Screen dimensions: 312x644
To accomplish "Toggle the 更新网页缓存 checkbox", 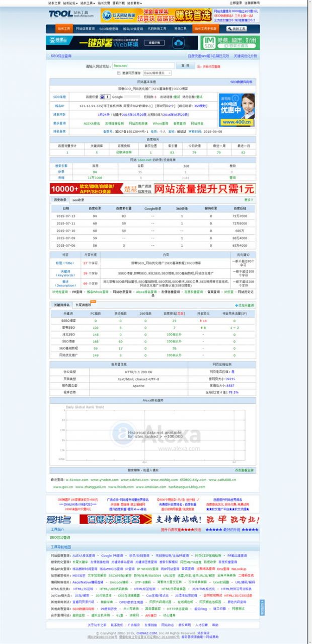I will tap(119, 73).
